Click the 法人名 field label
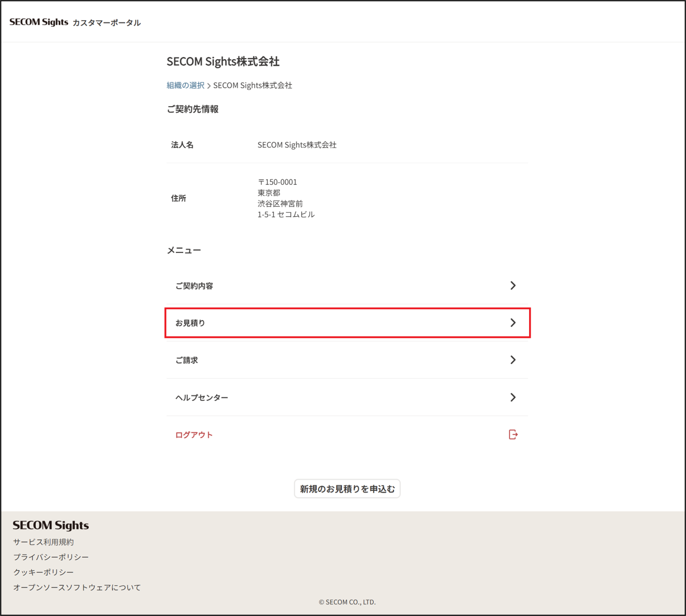Image resolution: width=686 pixels, height=616 pixels. tap(182, 145)
